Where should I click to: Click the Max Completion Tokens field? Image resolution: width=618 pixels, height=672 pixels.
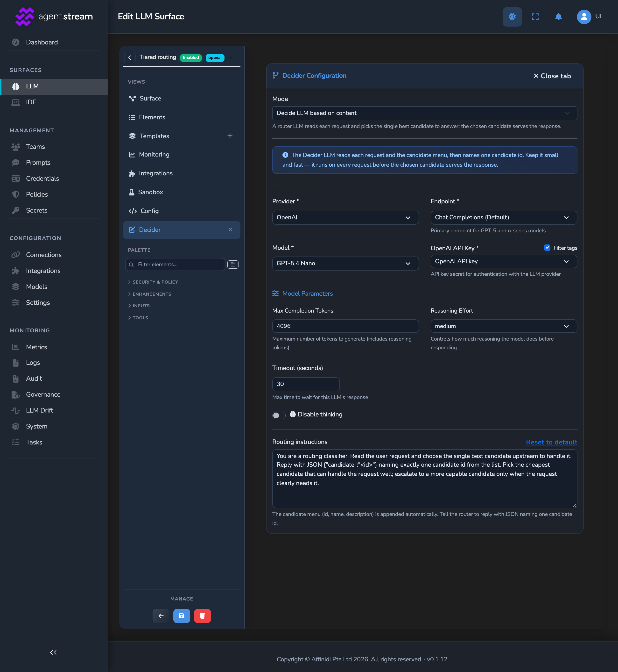click(345, 326)
